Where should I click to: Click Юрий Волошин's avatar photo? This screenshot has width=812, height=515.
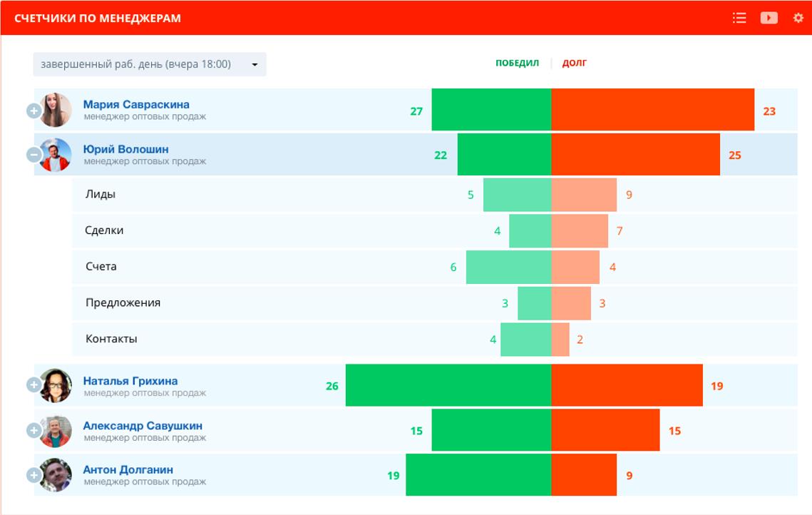coord(56,155)
